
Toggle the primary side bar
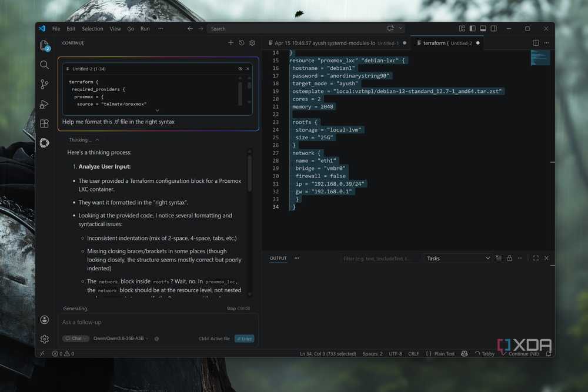pyautogui.click(x=473, y=28)
